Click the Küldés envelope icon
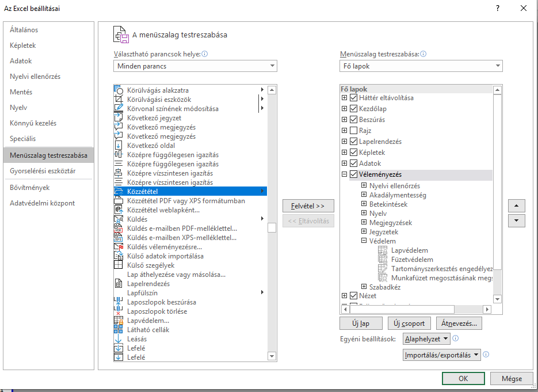This screenshot has height=392, width=538. (119, 219)
